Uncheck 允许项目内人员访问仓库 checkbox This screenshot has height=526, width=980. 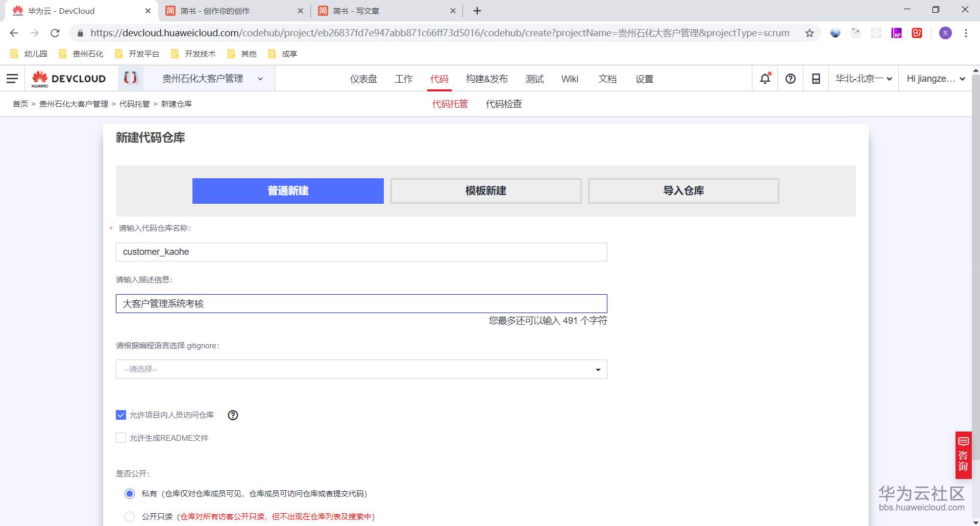pyautogui.click(x=121, y=415)
